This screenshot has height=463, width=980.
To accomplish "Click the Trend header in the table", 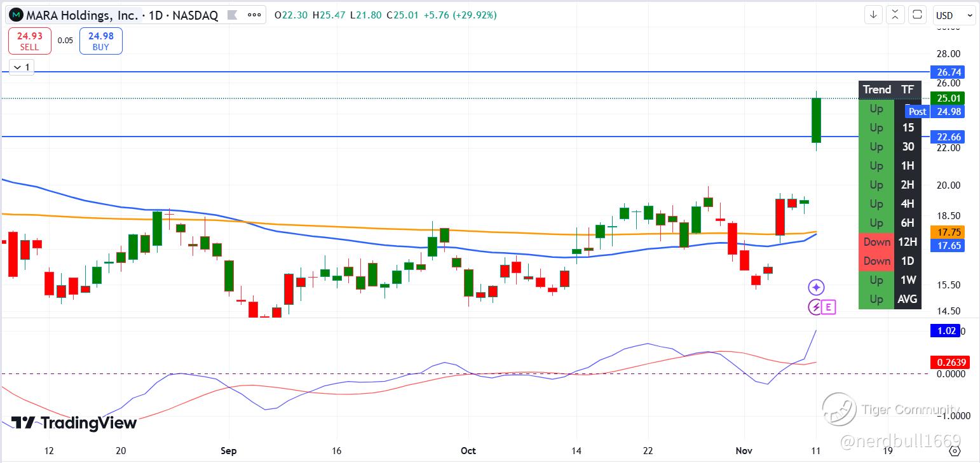I will pos(876,90).
